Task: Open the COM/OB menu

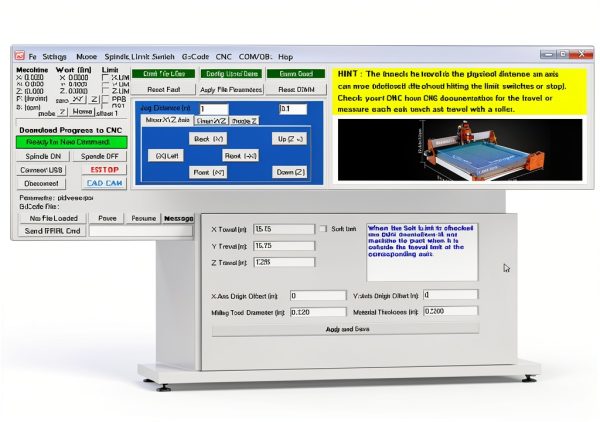Action: pos(255,57)
